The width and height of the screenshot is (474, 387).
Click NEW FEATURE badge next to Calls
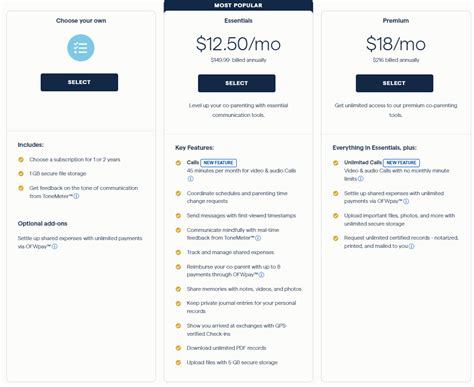pyautogui.click(x=218, y=163)
